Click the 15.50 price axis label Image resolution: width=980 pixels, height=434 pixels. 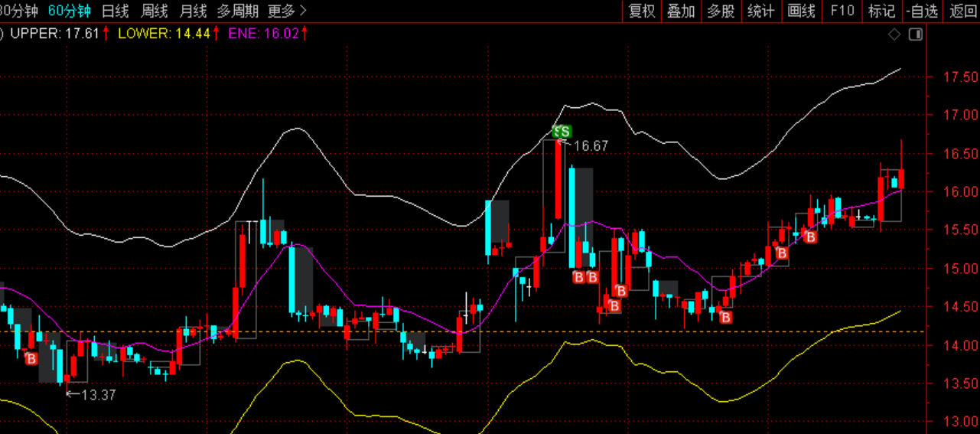coord(960,230)
